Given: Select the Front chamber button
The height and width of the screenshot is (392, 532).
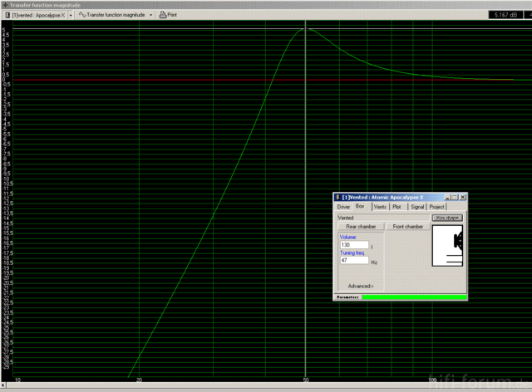Looking at the screenshot, I should click(408, 226).
